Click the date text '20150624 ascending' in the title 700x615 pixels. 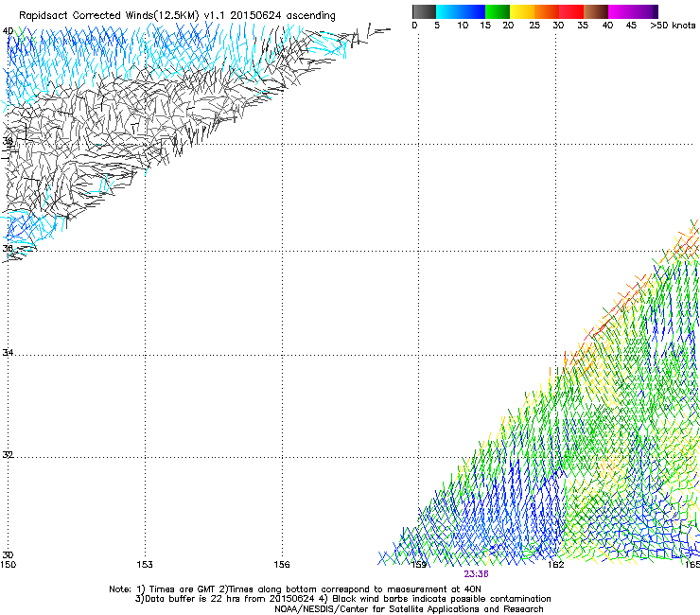pyautogui.click(x=283, y=15)
